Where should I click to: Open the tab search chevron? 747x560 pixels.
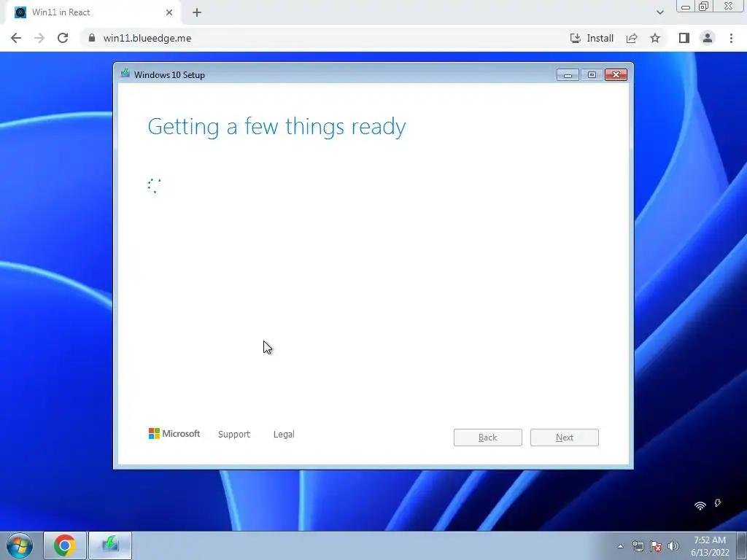pos(659,12)
